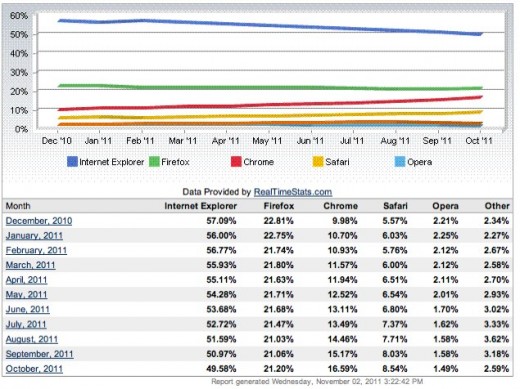Click the yellow Safari legend swatch
Screen dimensions: 520x389
point(318,162)
